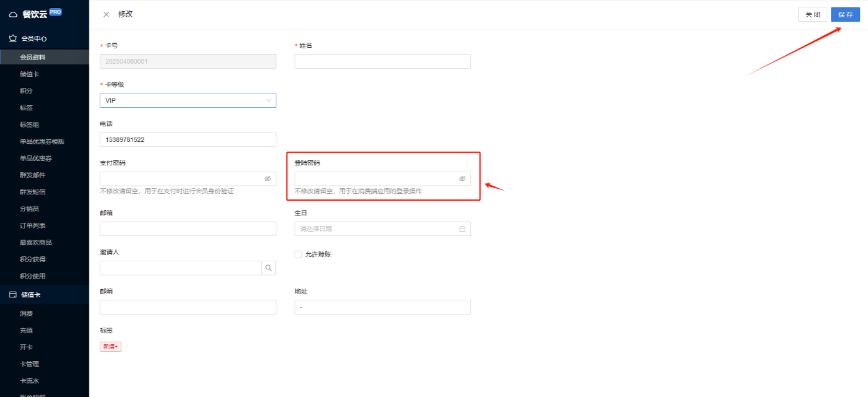Click into the first 邮箱 input field

[188, 229]
